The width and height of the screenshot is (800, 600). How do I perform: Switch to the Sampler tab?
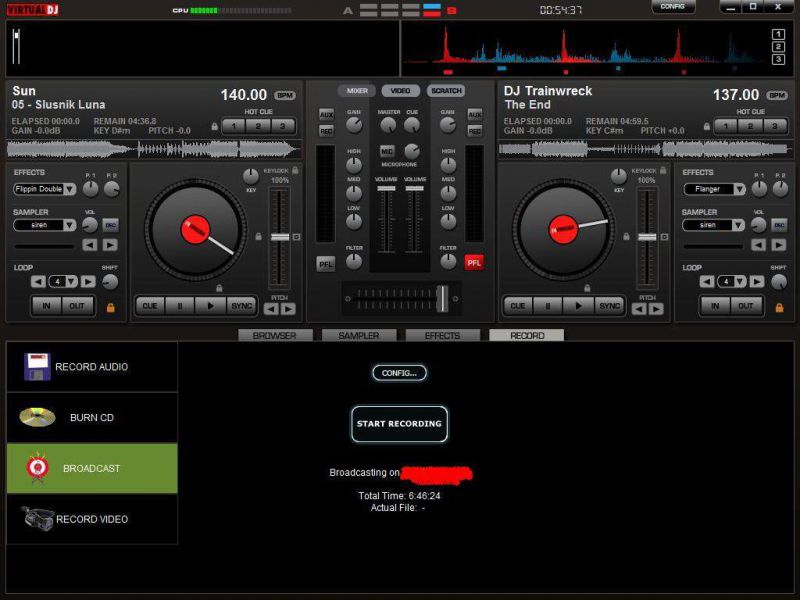359,335
